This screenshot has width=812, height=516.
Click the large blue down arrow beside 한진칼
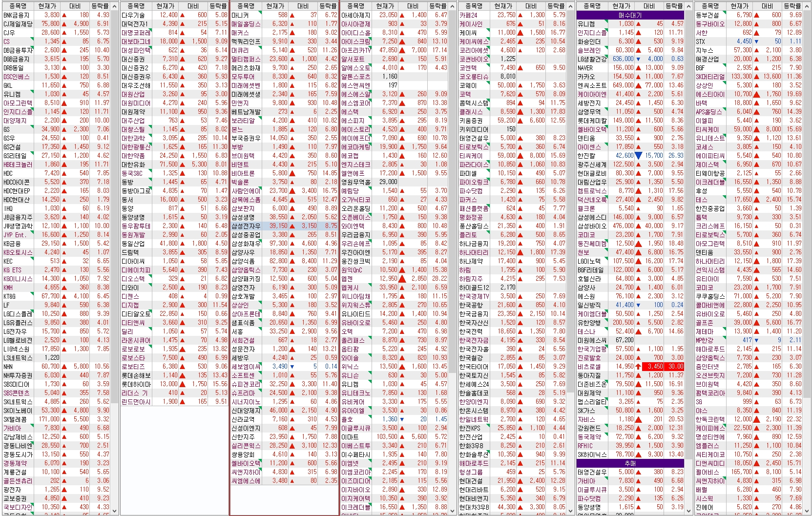pos(638,156)
